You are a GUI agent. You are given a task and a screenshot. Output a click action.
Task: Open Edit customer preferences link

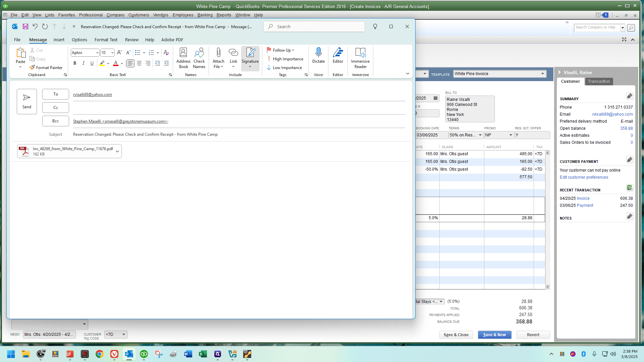point(584,177)
